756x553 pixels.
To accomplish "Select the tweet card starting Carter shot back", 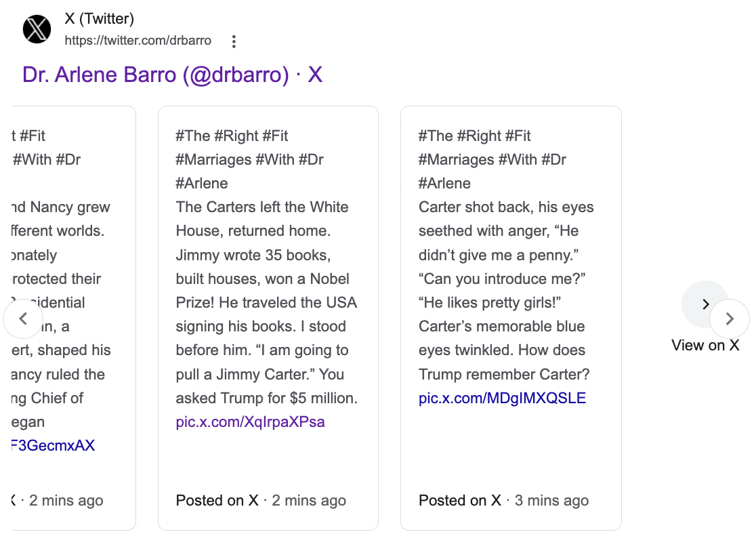I will pyautogui.click(x=511, y=319).
